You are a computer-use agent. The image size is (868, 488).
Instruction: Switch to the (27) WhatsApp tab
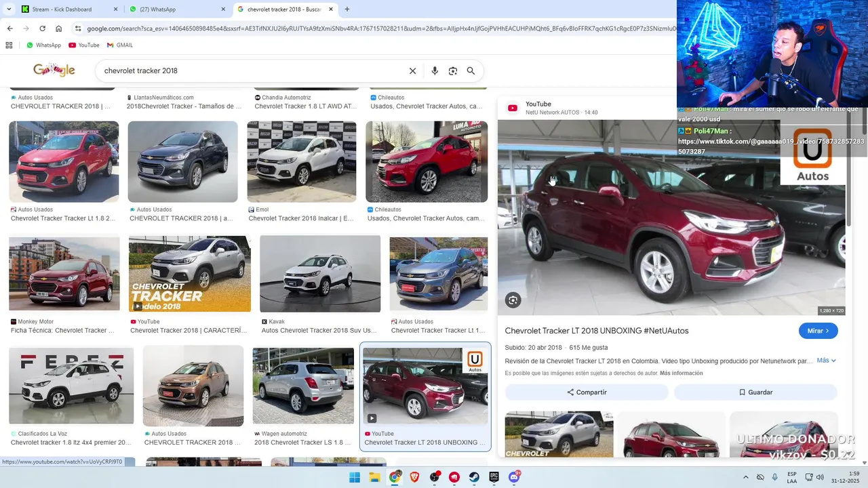pyautogui.click(x=176, y=9)
